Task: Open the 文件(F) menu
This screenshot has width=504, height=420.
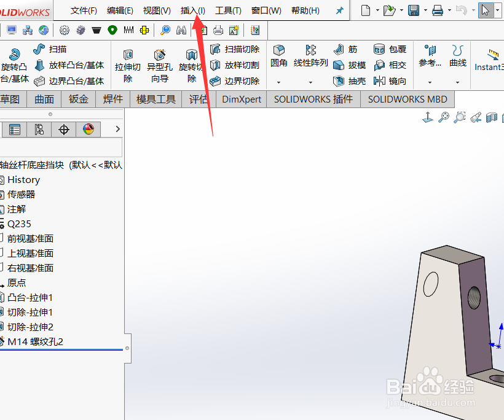Action: (84, 10)
